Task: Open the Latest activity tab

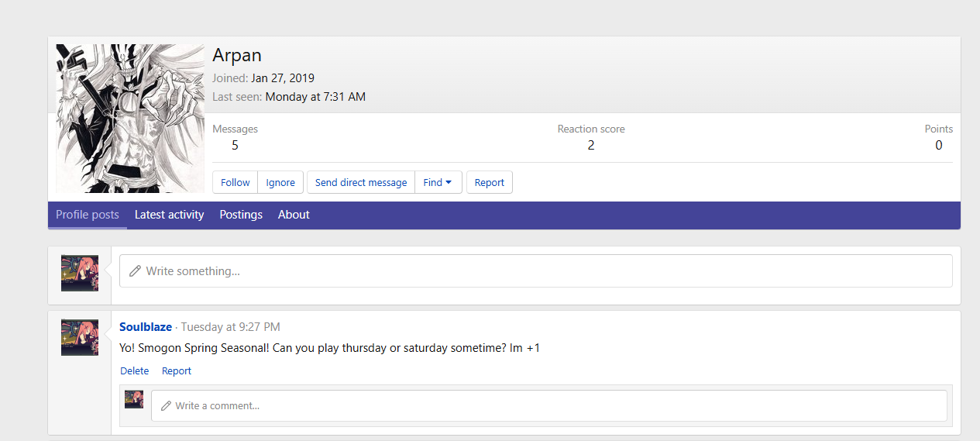Action: click(169, 215)
